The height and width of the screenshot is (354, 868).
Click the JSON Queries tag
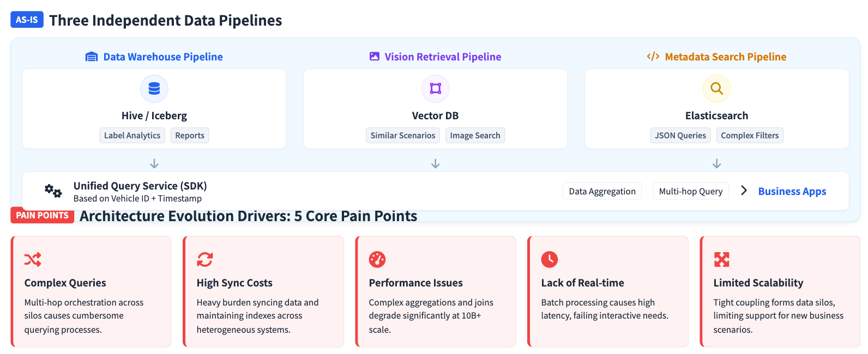(x=680, y=136)
